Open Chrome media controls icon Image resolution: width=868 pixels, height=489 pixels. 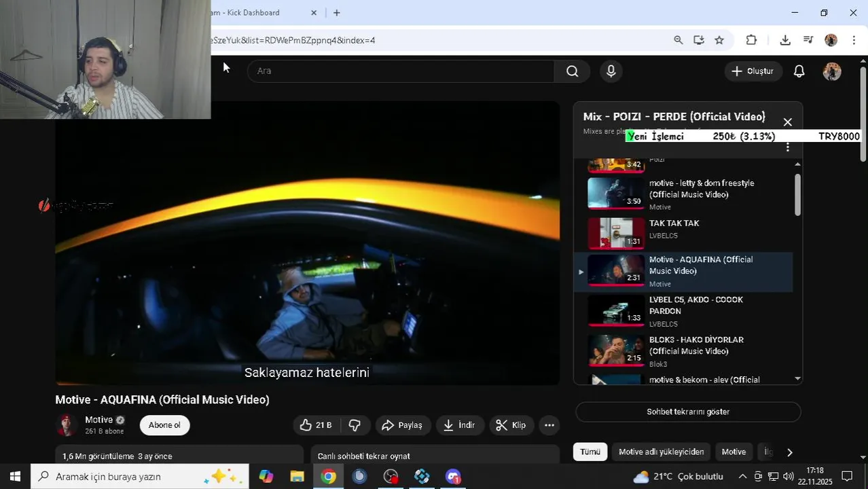tap(808, 40)
